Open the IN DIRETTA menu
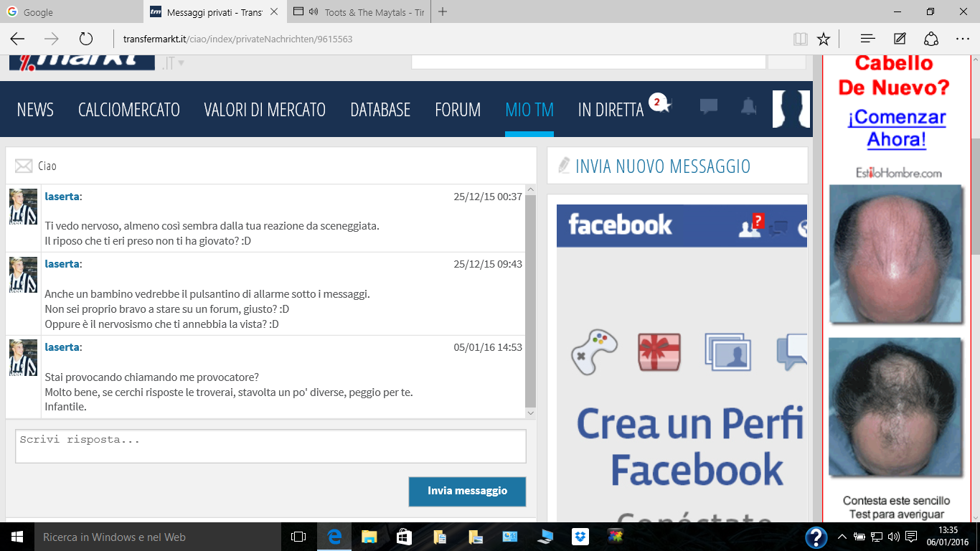The width and height of the screenshot is (980, 551). pos(611,110)
